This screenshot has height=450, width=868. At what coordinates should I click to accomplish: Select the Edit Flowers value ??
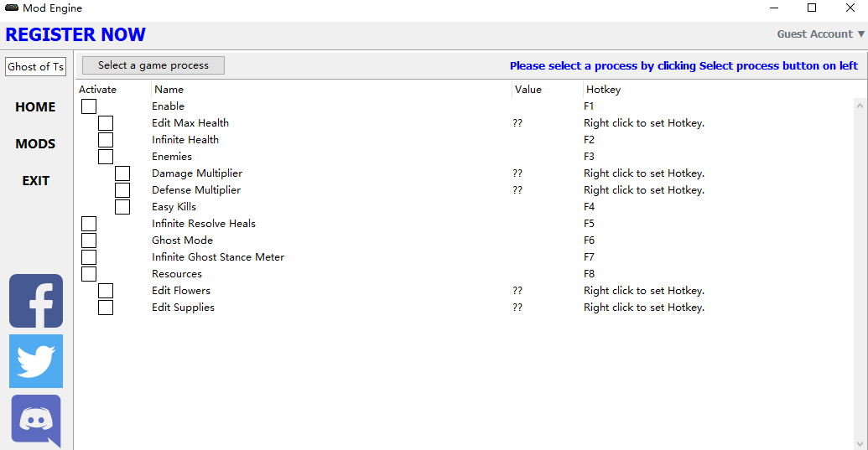point(517,290)
